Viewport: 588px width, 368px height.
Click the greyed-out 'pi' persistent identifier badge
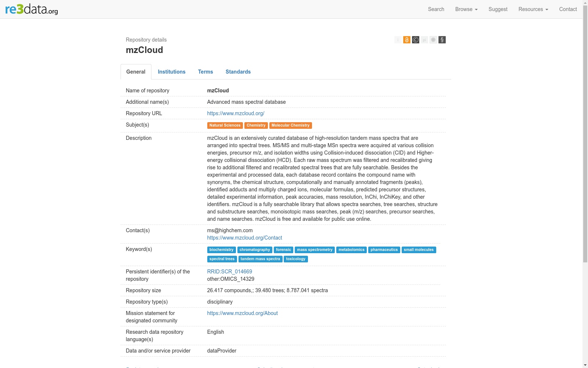point(424,40)
